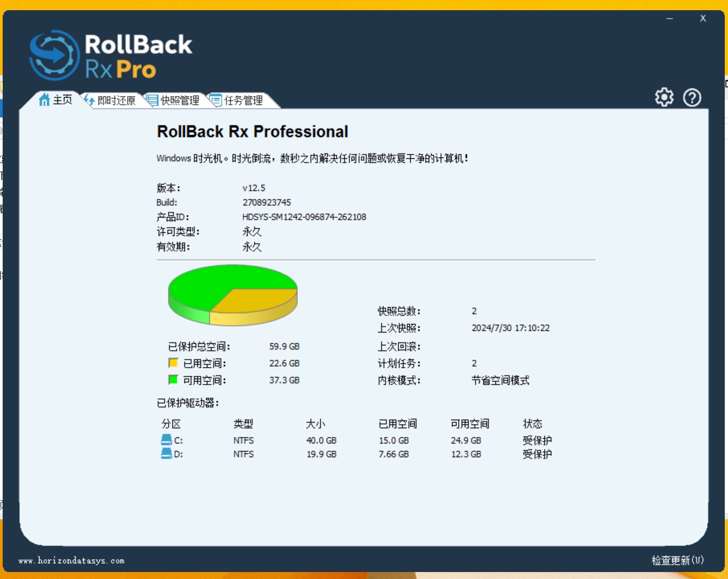Open help with the question mark icon
Image resolution: width=728 pixels, height=579 pixels.
[692, 98]
